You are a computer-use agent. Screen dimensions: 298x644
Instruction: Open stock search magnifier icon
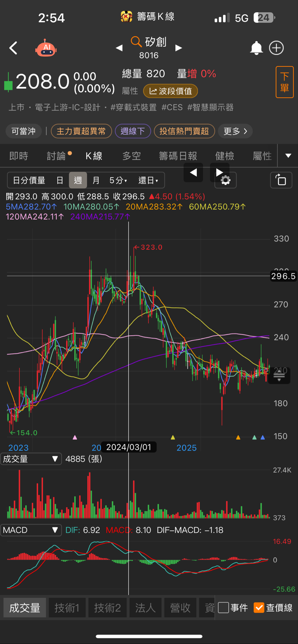tap(136, 42)
